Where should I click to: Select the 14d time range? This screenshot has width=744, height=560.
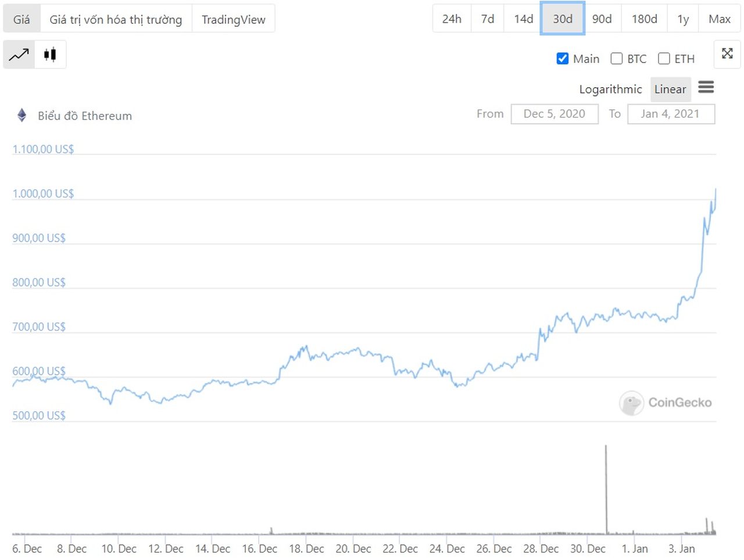click(x=523, y=19)
